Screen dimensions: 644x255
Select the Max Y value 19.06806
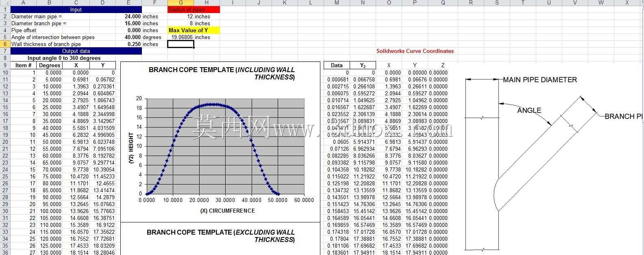(181, 37)
